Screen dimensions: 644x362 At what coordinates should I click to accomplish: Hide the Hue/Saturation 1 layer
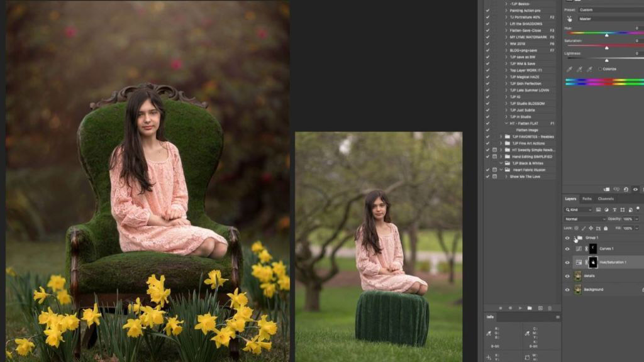tap(567, 262)
